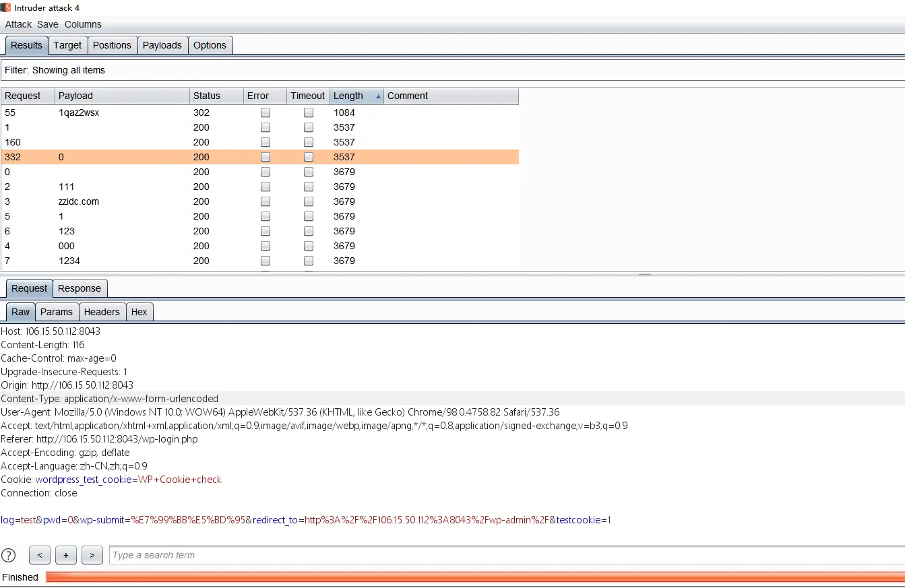Click the sort arrow on the Length column
Viewport: 905px width, 588px height.
click(378, 96)
